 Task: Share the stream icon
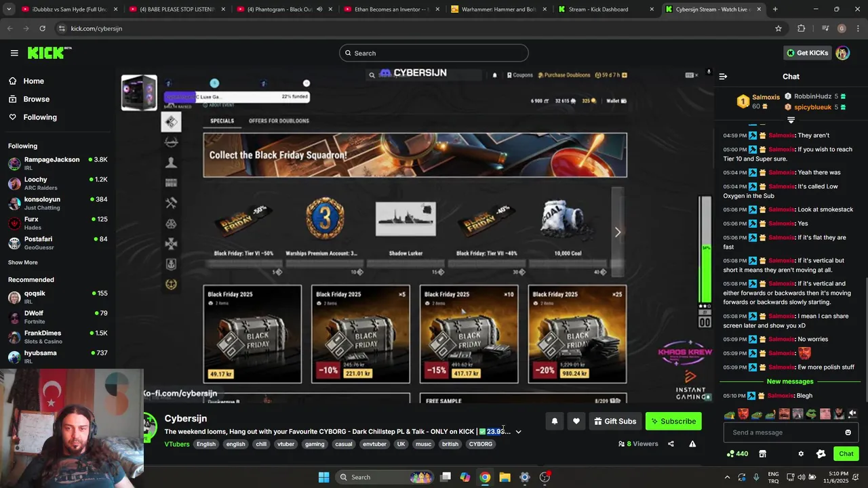pos(671,444)
